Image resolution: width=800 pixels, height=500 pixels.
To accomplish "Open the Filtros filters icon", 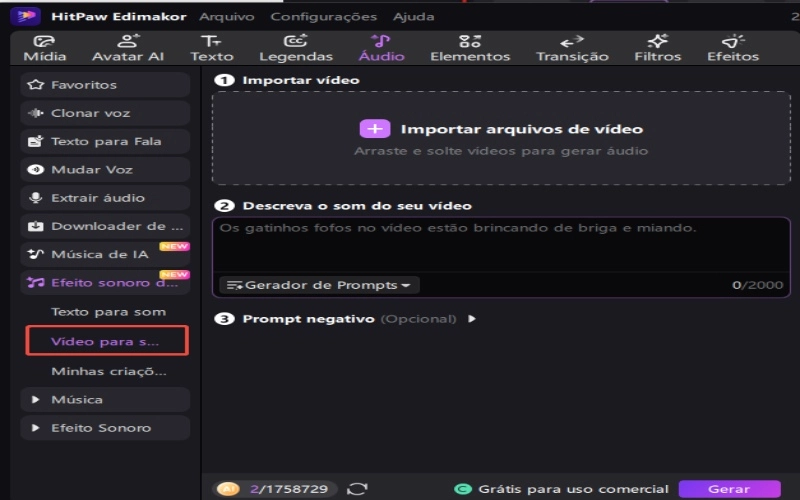I will click(x=657, y=41).
